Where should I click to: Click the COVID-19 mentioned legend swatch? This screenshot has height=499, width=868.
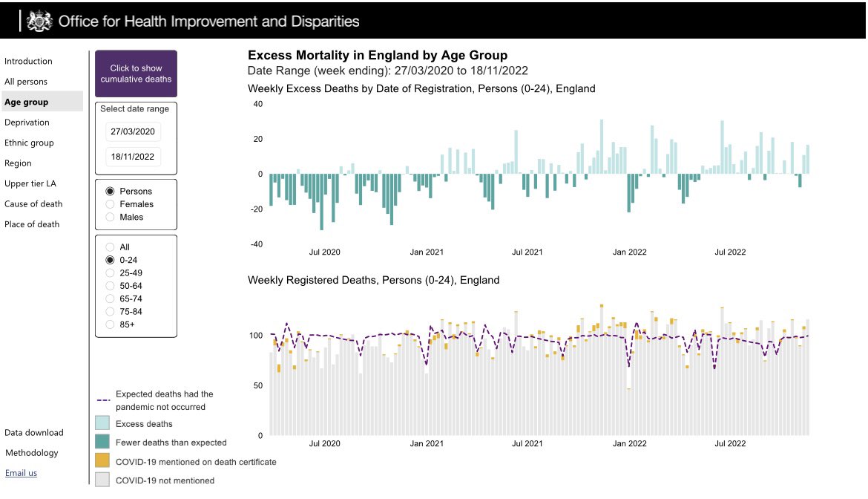102,461
